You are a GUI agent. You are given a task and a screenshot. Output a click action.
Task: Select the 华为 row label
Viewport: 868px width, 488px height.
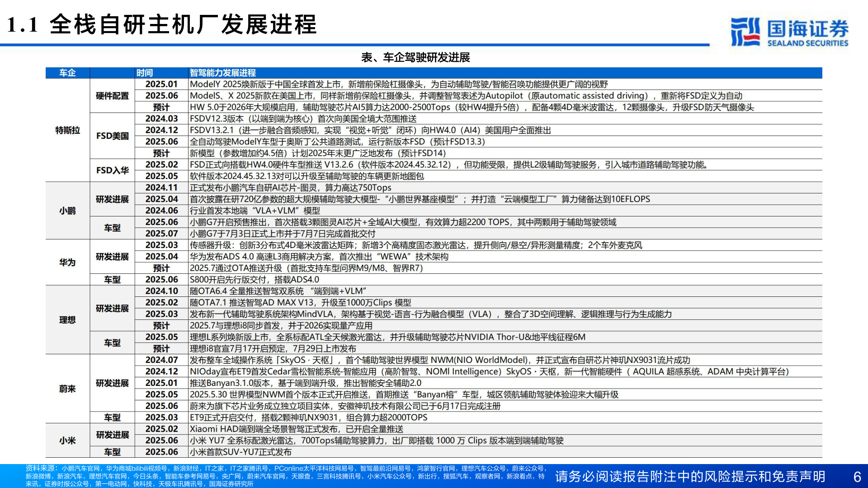pyautogui.click(x=67, y=263)
